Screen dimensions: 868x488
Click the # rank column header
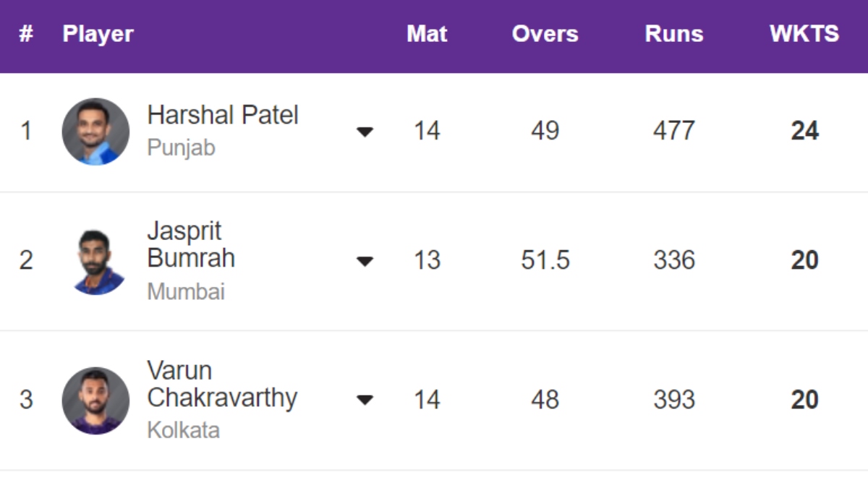26,34
